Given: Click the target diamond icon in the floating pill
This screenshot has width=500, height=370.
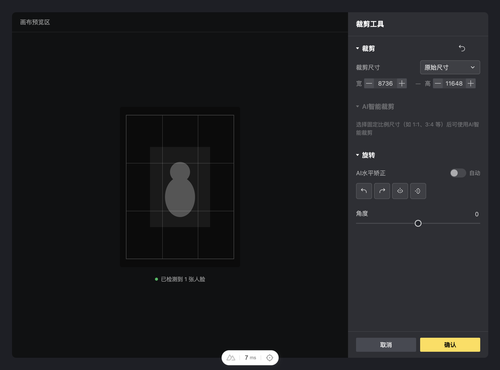Looking at the screenshot, I should [x=270, y=358].
